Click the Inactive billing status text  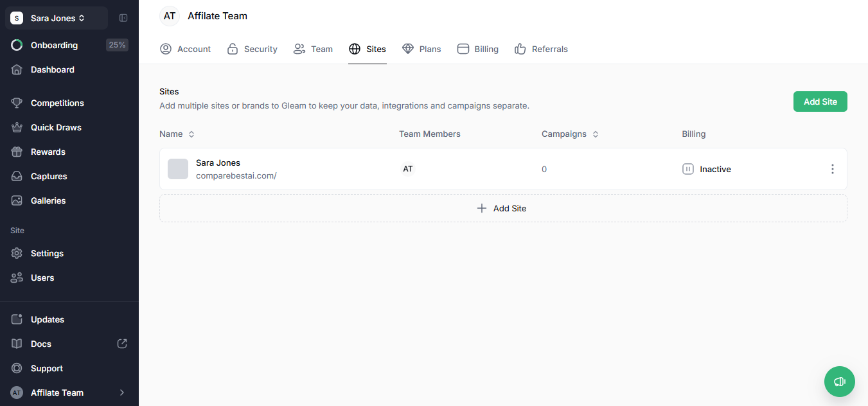click(x=716, y=170)
